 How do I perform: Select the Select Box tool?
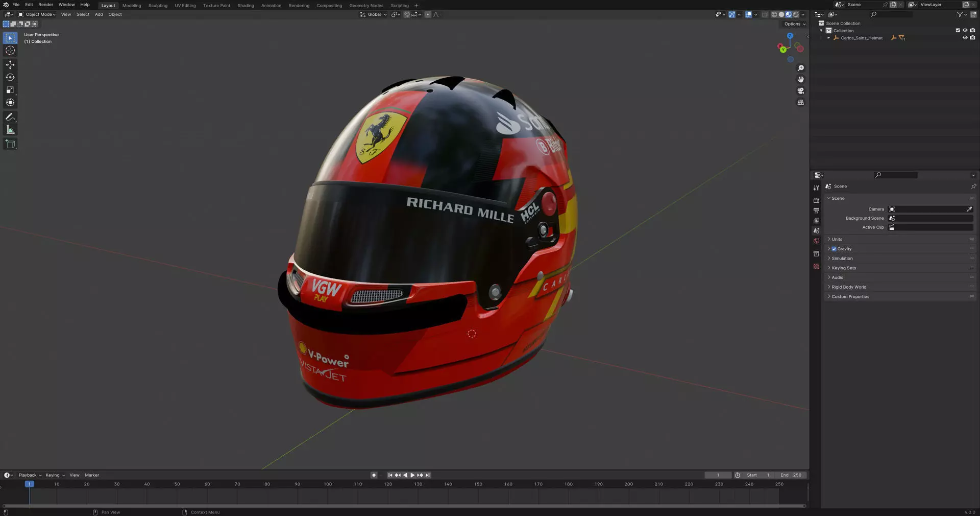coord(10,38)
